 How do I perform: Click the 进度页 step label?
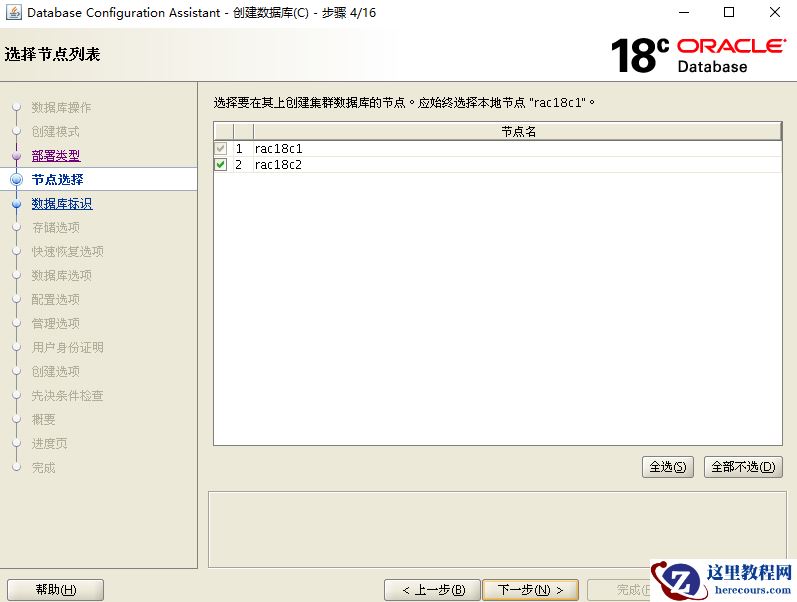tap(49, 443)
